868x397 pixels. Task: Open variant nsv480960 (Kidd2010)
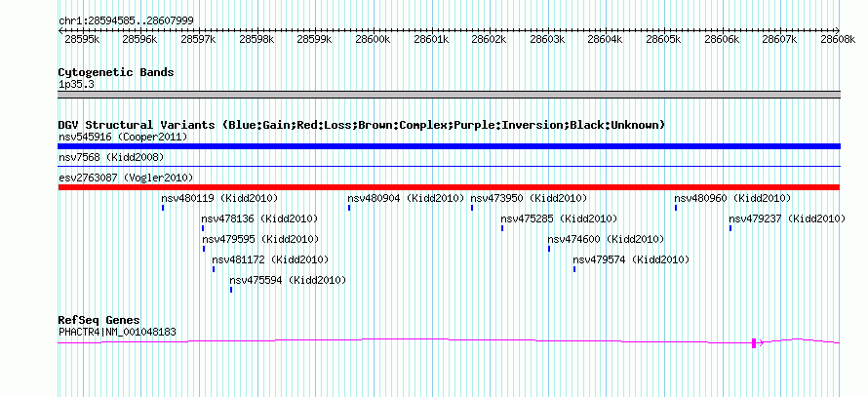pos(732,198)
